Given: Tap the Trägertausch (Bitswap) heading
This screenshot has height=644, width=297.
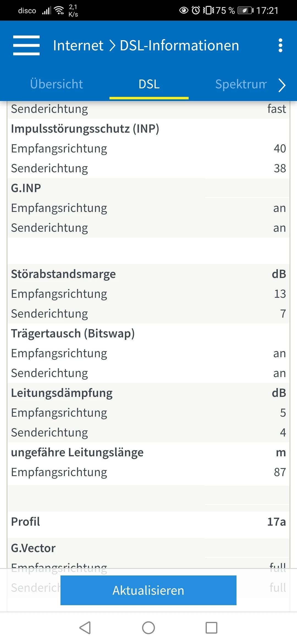Looking at the screenshot, I should [x=73, y=334].
